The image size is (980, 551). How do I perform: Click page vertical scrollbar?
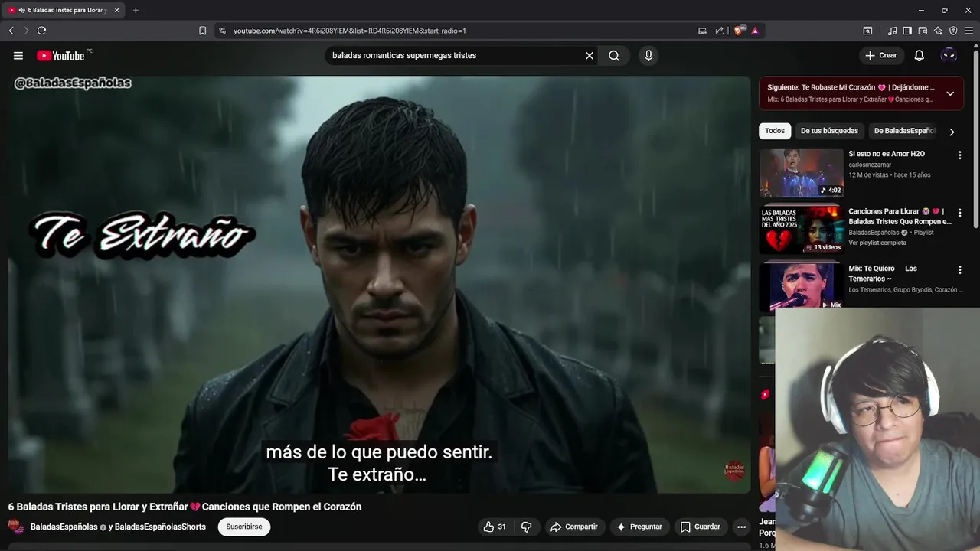coord(976,138)
